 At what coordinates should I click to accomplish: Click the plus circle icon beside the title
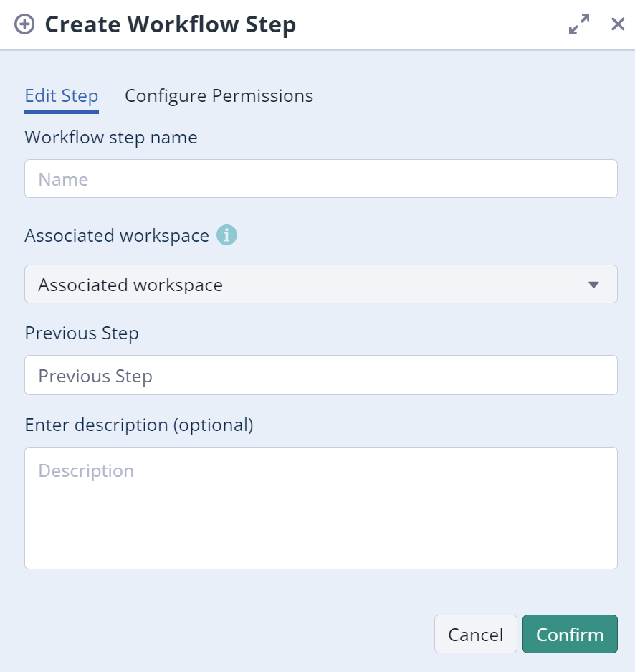pyautogui.click(x=24, y=24)
